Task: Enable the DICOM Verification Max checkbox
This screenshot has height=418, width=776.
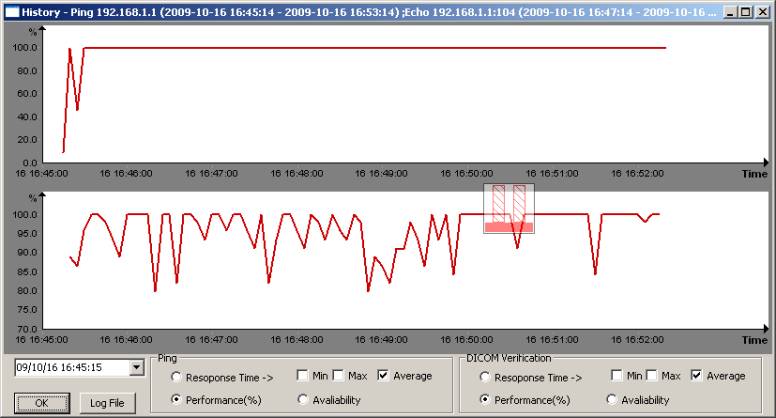Action: pyautogui.click(x=652, y=375)
